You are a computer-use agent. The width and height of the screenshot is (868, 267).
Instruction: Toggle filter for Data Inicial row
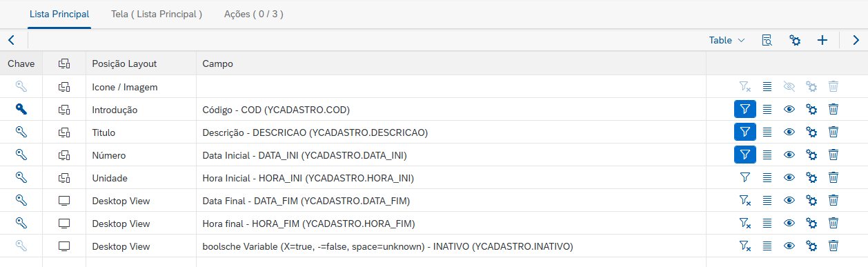tap(745, 155)
